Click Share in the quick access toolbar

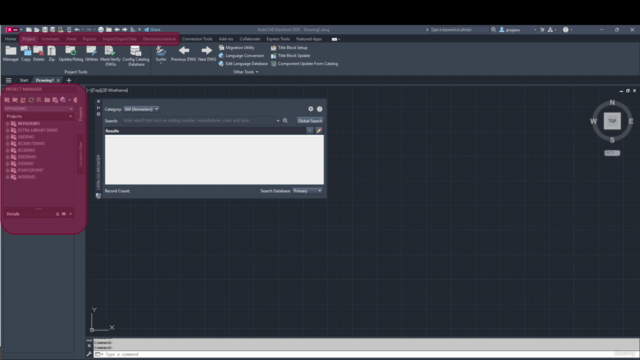152,29
